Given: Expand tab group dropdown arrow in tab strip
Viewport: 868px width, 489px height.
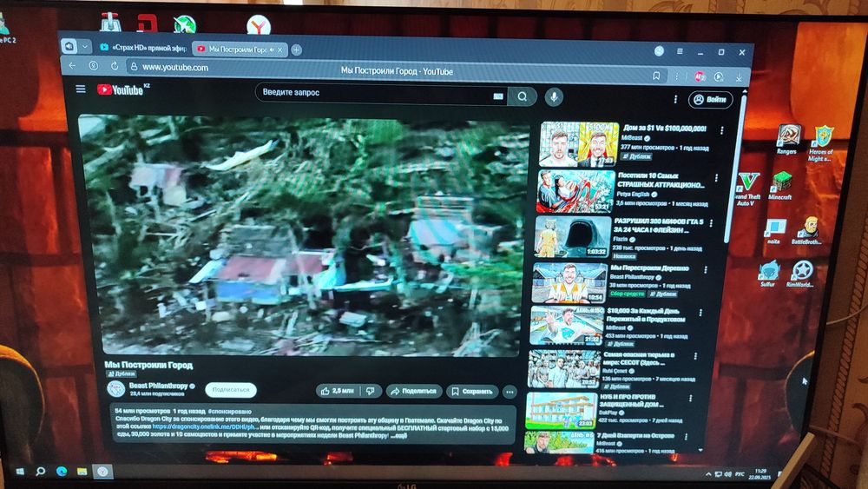Looking at the screenshot, I should pos(85,47).
